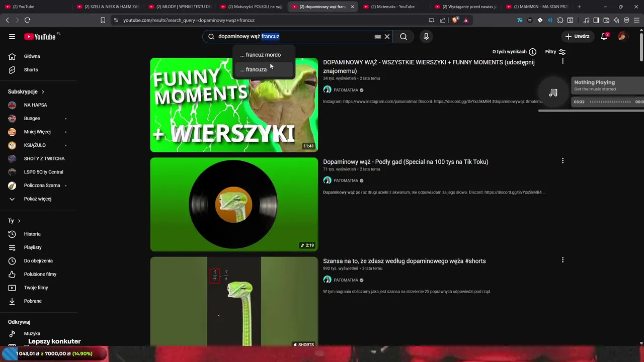Click the magnifier search button

[x=404, y=36]
